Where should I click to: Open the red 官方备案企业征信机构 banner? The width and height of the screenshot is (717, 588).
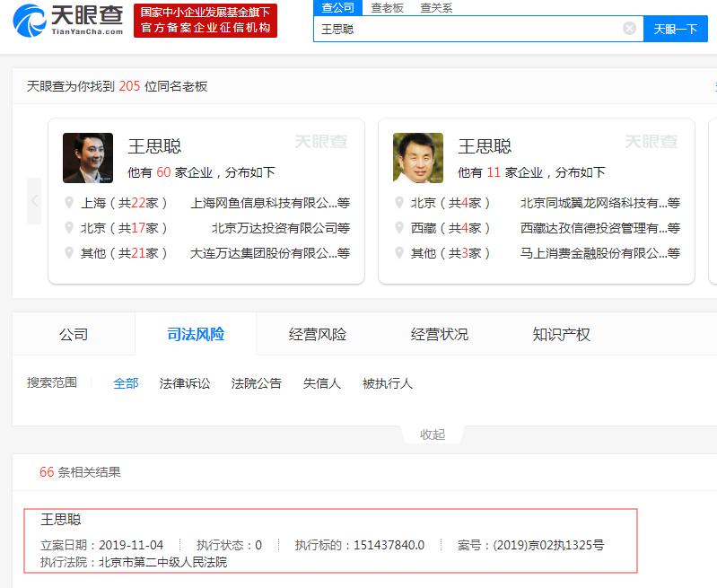205,21
